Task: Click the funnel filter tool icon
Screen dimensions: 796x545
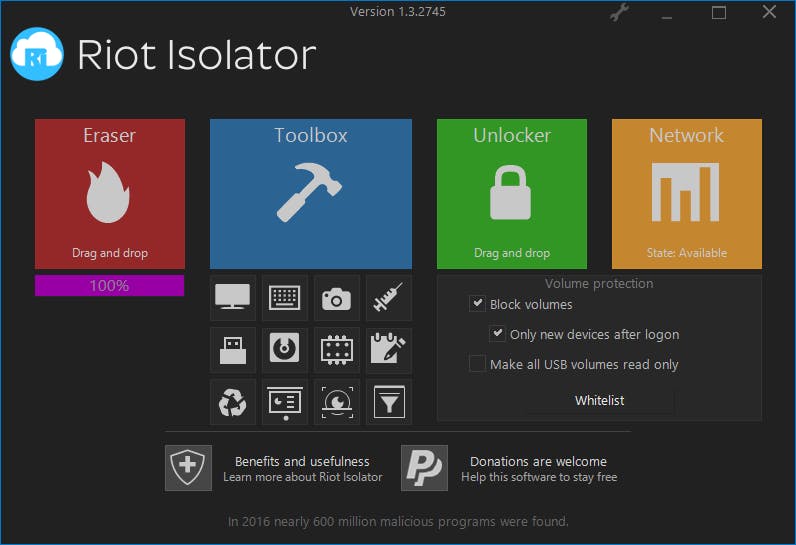Action: 389,402
